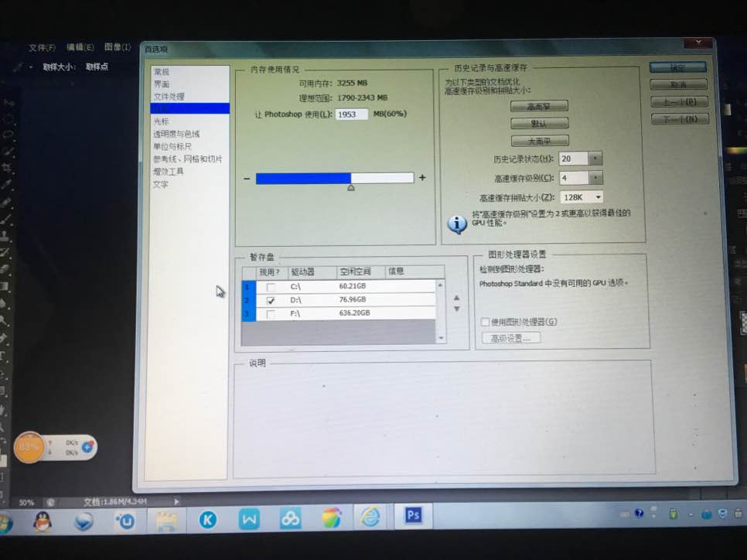Click 取消 to cancel preferences

(678, 85)
